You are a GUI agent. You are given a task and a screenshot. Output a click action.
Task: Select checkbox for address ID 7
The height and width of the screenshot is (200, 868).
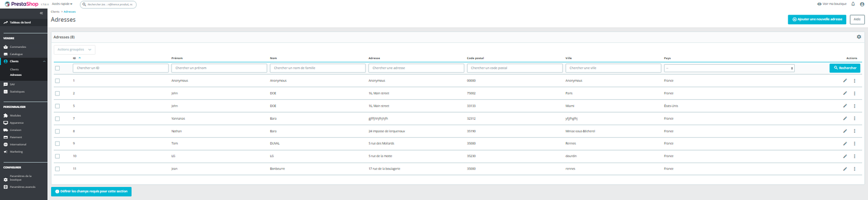click(x=58, y=118)
